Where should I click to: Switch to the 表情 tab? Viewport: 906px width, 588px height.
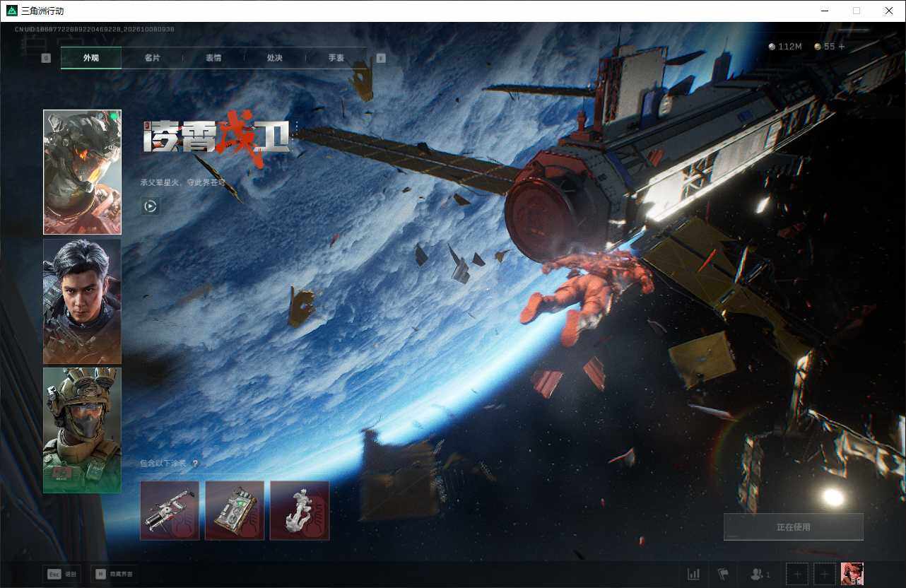coord(213,58)
